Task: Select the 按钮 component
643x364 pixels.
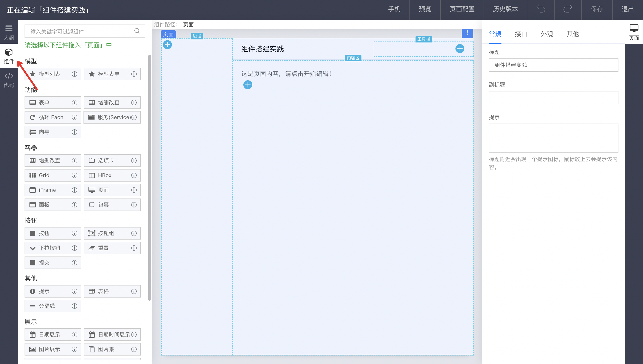Action: (53, 233)
